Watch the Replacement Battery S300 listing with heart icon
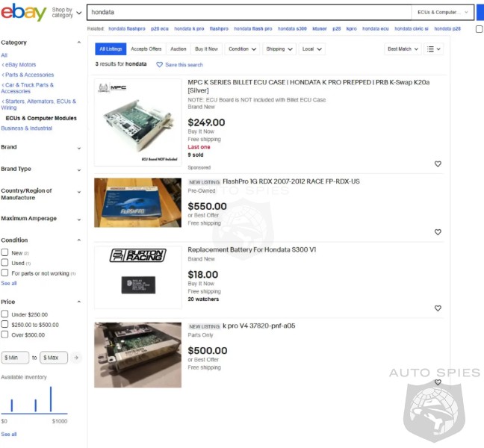484x448 pixels. pyautogui.click(x=438, y=308)
